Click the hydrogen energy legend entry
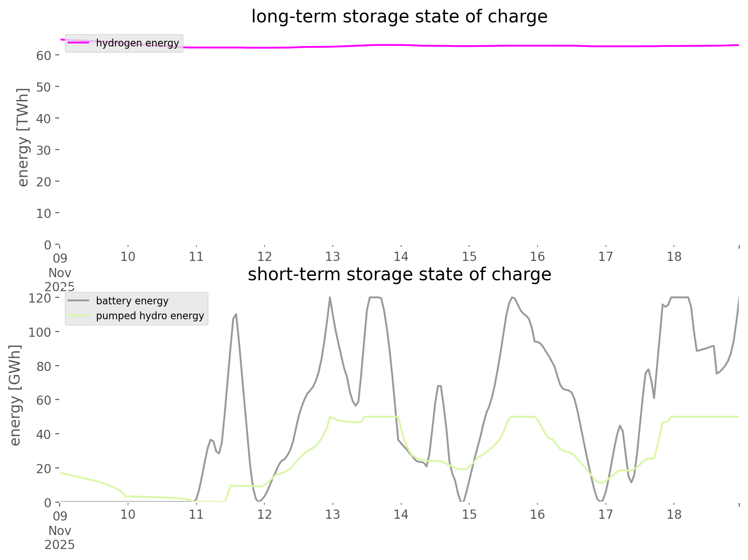The height and width of the screenshot is (560, 748). tap(137, 43)
